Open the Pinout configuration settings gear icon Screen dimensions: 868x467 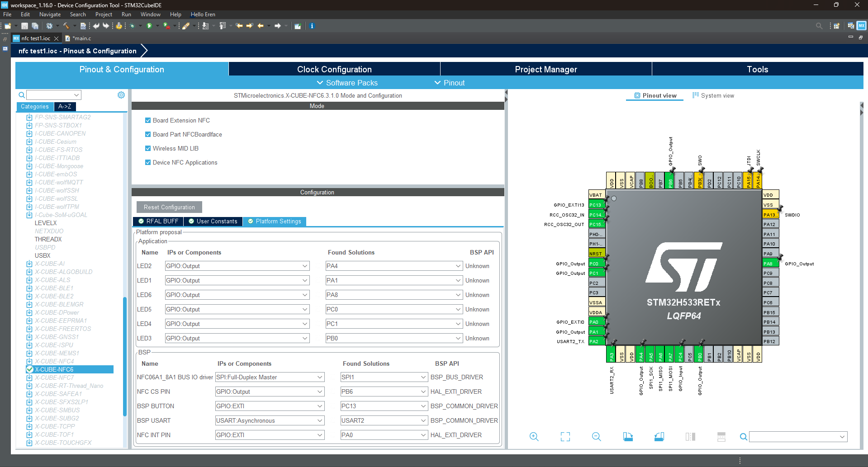point(121,94)
